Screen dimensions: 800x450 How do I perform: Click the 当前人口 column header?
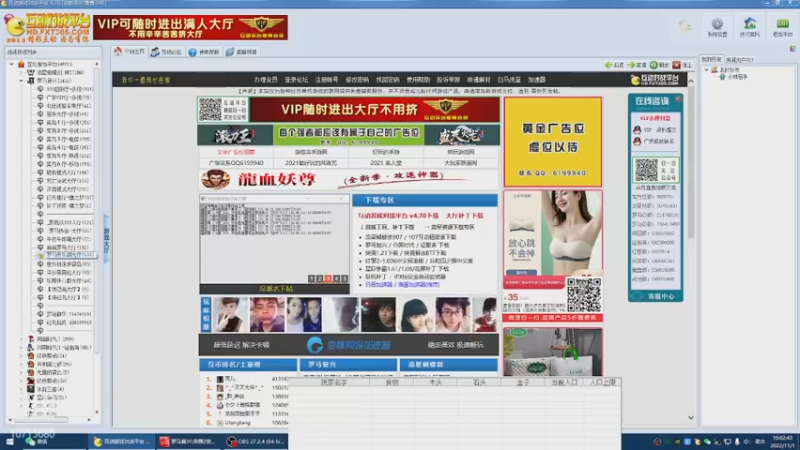point(564,382)
